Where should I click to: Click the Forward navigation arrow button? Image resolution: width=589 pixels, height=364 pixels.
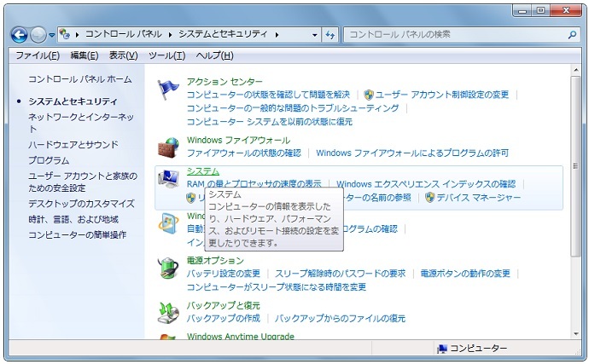pyautogui.click(x=38, y=35)
